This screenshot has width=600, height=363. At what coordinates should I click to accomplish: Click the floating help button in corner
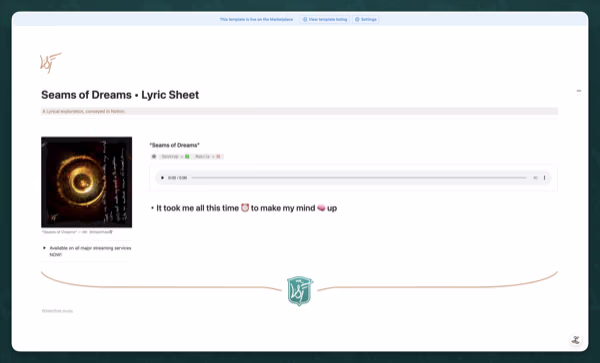[576, 340]
